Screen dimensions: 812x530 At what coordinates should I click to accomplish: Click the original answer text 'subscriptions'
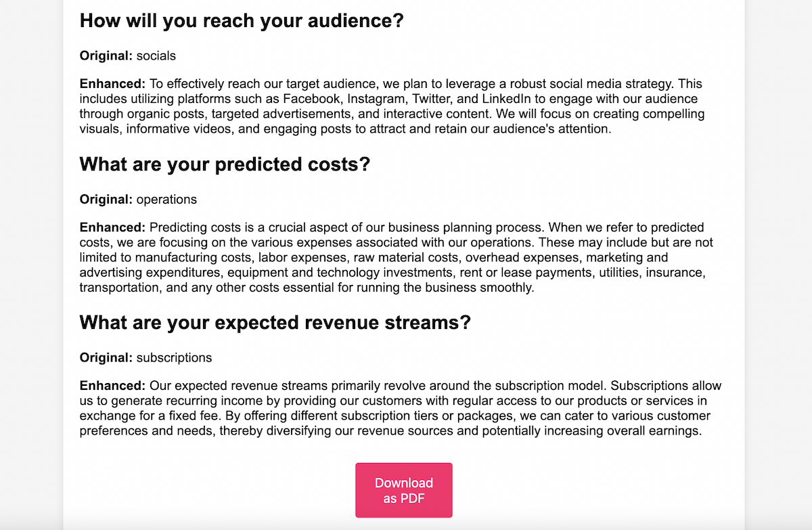tap(174, 357)
